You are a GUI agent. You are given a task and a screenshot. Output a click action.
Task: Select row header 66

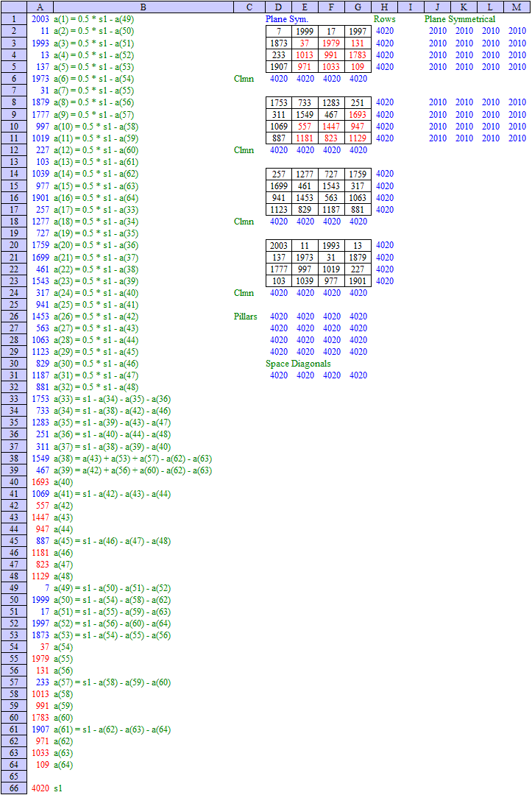click(14, 788)
